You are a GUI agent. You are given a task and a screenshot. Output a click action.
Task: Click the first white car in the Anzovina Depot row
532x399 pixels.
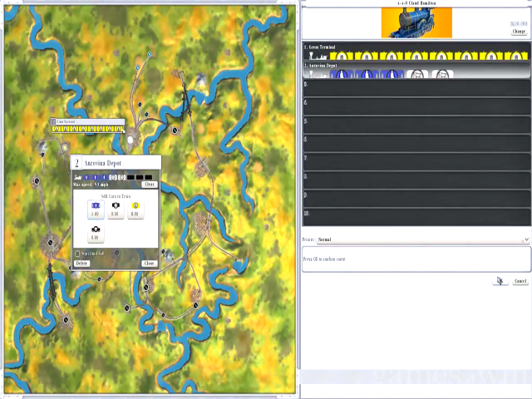pyautogui.click(x=417, y=74)
